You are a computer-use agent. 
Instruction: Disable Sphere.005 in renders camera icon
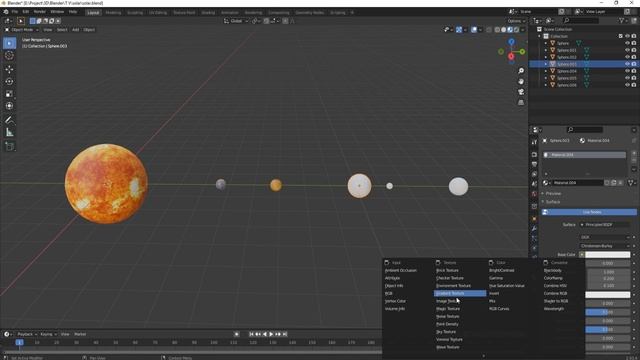coord(634,78)
